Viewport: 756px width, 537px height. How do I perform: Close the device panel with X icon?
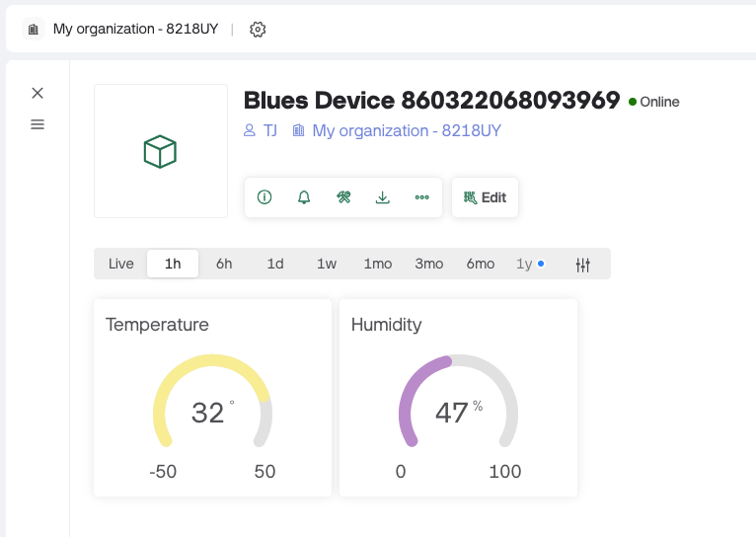pos(38,93)
